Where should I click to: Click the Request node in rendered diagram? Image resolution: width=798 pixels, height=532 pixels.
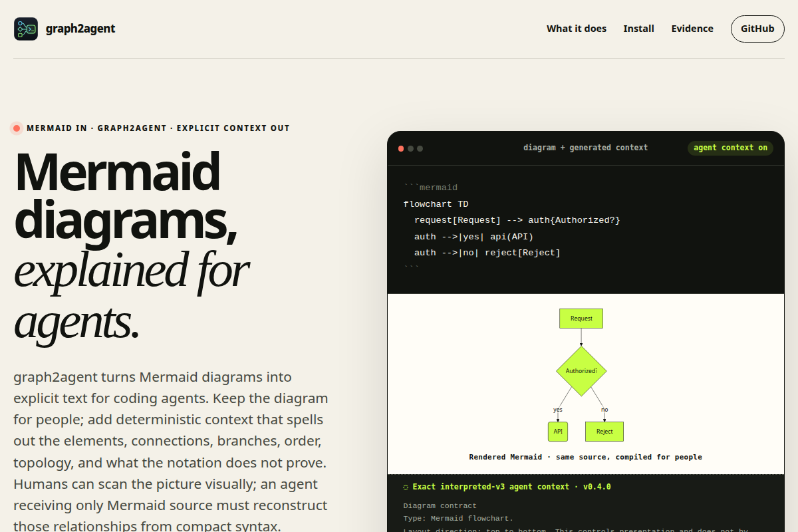point(581,319)
